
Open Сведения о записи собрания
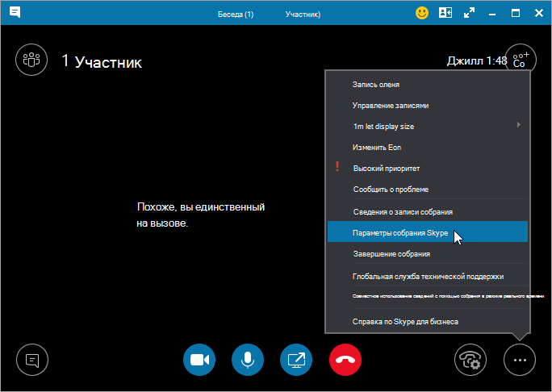(x=428, y=212)
